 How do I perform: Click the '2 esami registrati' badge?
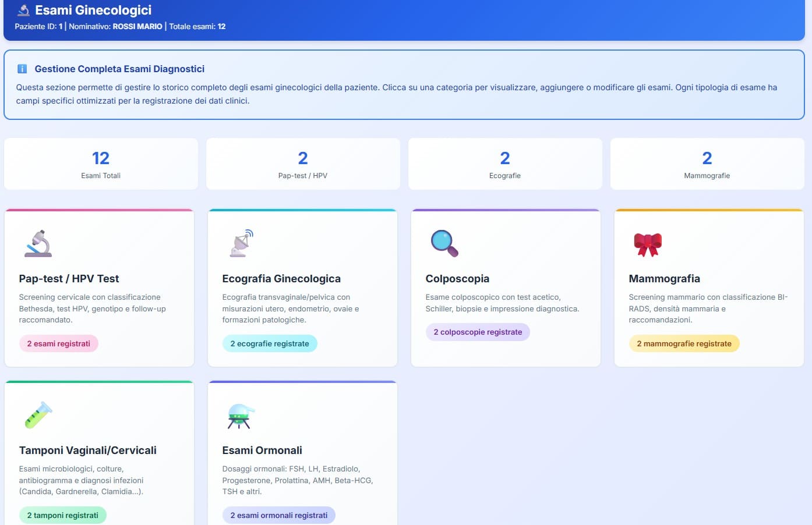pos(58,343)
